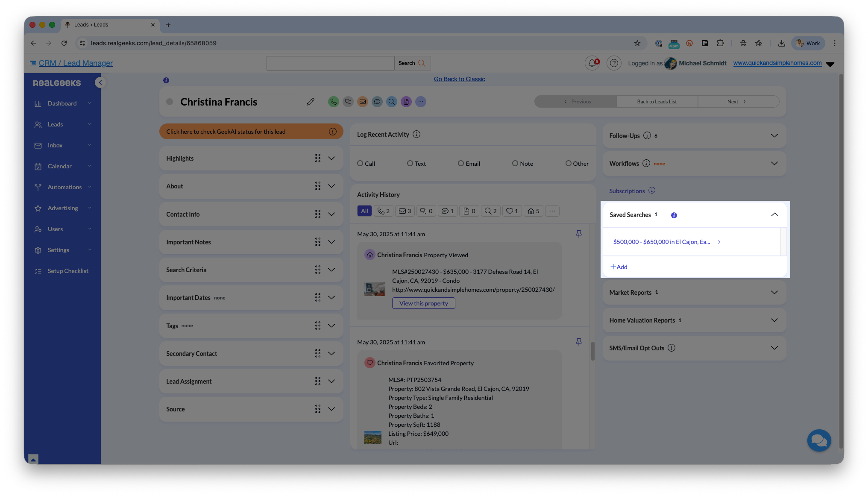Click the orange email envelope icon
Image resolution: width=868 pixels, height=496 pixels.
(x=362, y=102)
